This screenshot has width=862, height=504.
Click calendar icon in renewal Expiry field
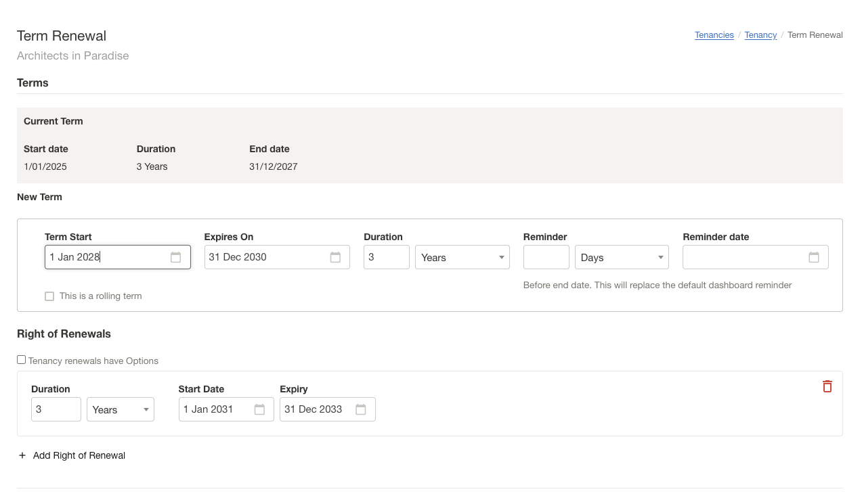[x=361, y=409]
